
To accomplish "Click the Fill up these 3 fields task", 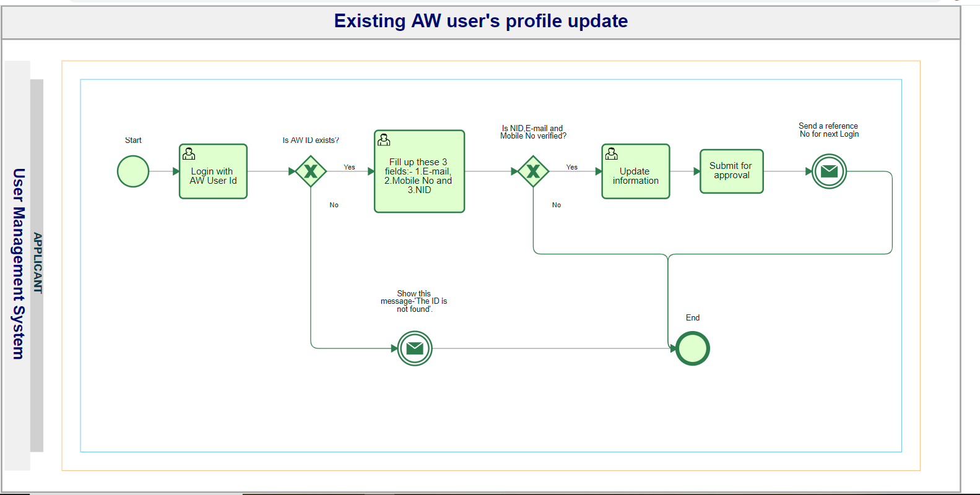I will (419, 171).
